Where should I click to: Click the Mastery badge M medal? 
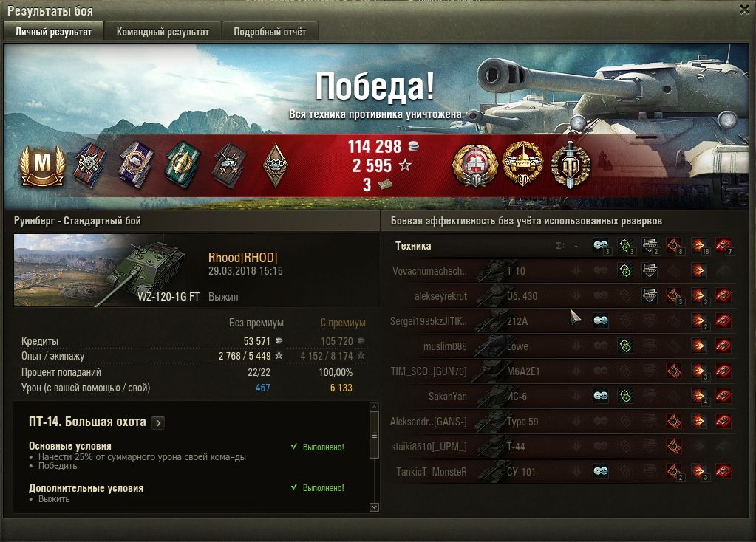[x=42, y=166]
